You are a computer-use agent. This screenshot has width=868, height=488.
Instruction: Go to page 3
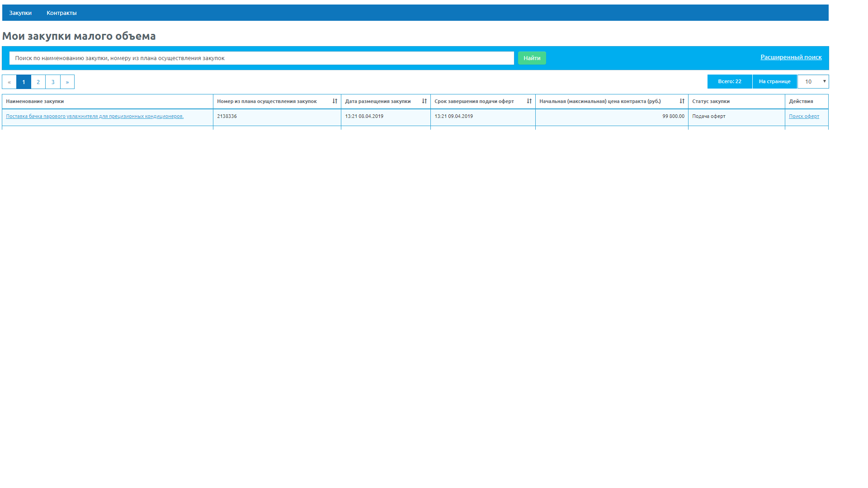click(53, 82)
